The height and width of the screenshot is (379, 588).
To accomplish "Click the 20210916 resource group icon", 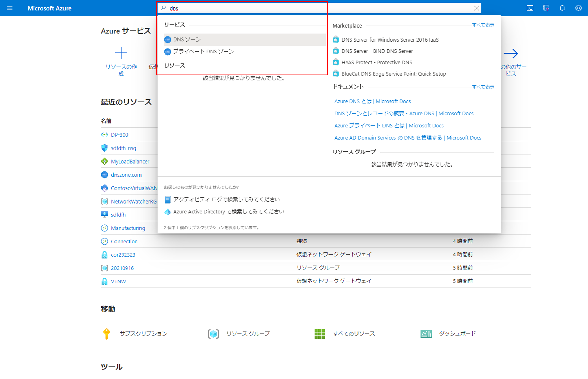I will 105,268.
